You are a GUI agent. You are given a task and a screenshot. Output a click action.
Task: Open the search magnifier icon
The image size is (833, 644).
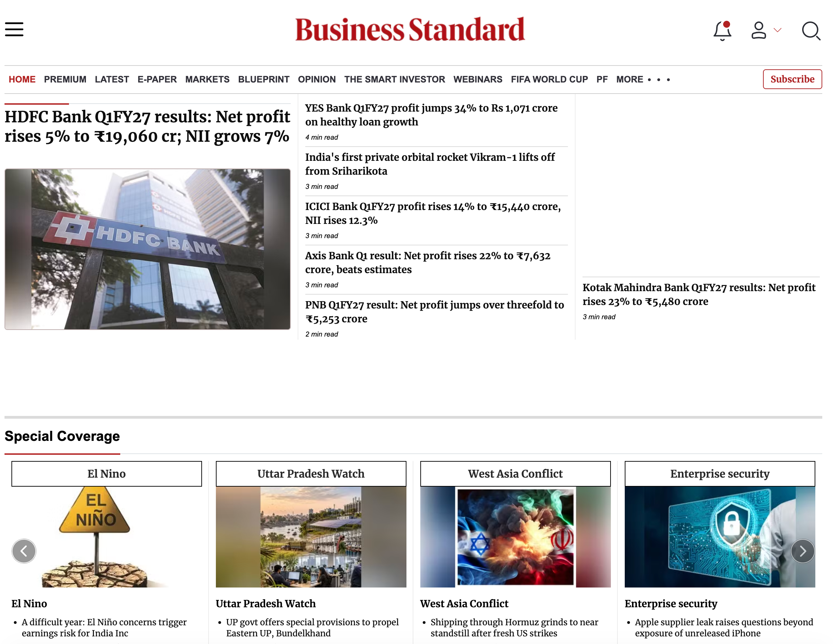(x=811, y=31)
